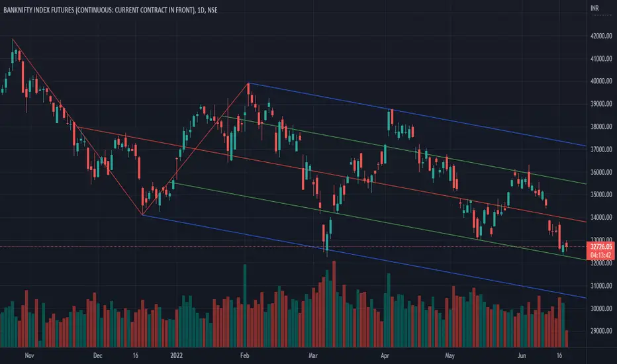Select the 37000.00 price scale label
Viewport: 617px width, 364px height.
601,150
